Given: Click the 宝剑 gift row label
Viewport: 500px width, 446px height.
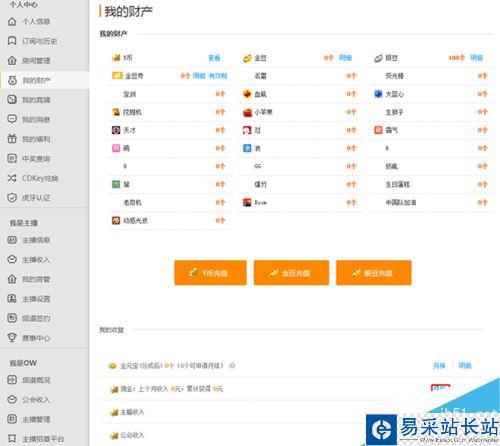Looking at the screenshot, I should tap(129, 94).
